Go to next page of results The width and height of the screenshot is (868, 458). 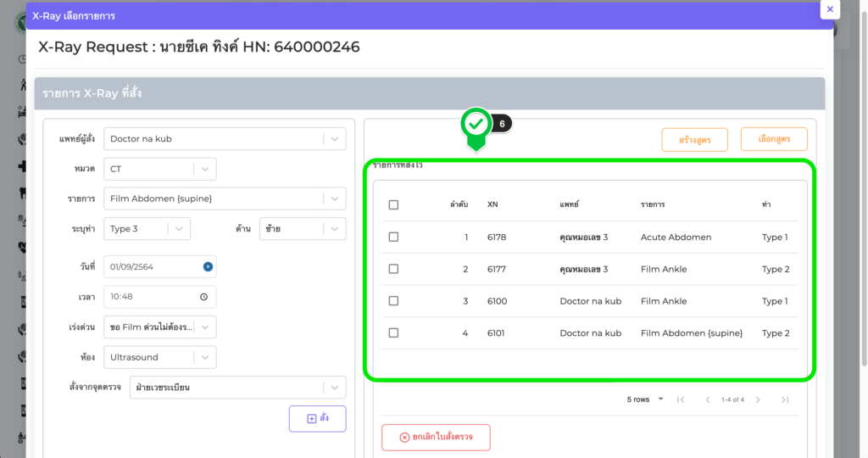pos(758,399)
